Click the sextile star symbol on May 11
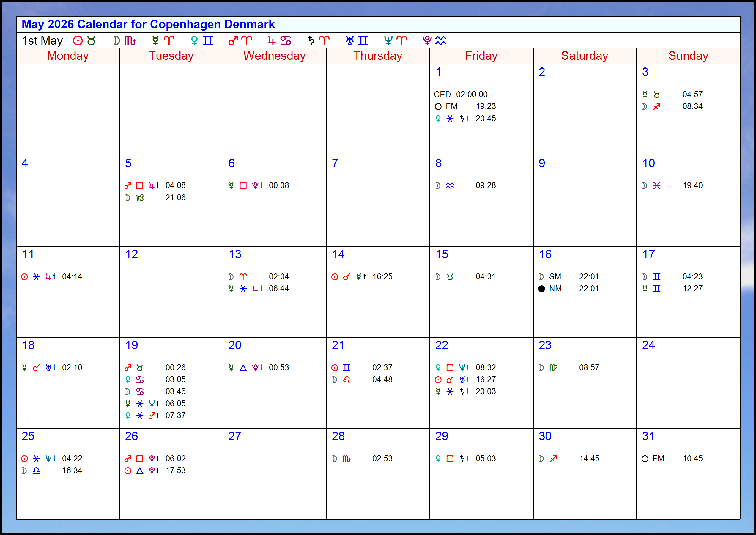 click(x=36, y=277)
